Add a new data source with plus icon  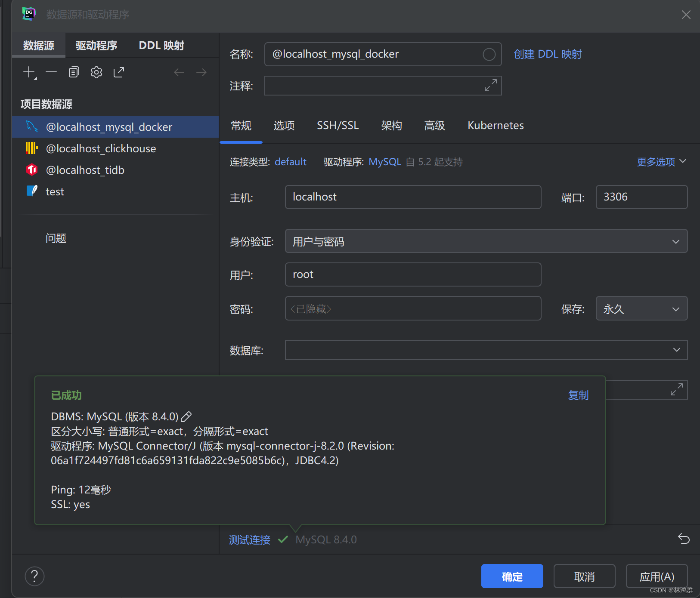(x=30, y=72)
